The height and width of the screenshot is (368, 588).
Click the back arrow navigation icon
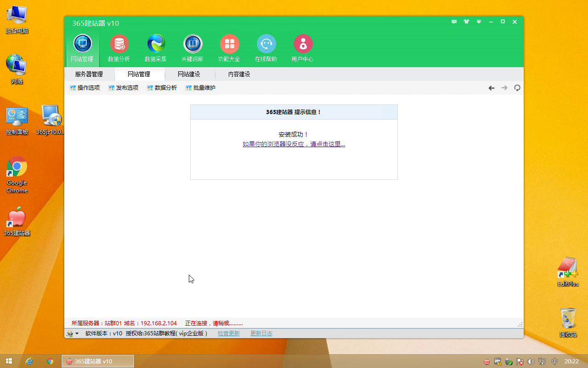(492, 88)
